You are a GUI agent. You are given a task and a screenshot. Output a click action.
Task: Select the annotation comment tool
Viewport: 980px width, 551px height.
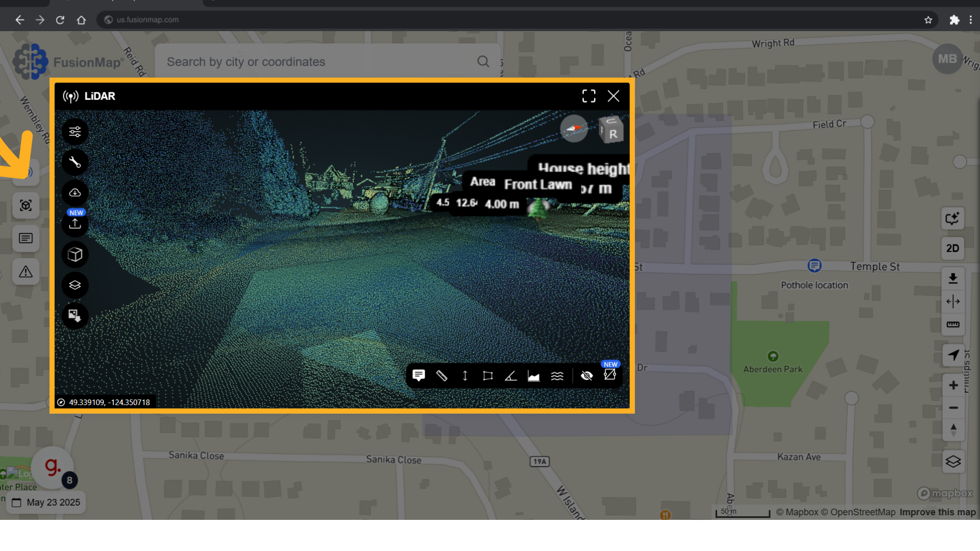(x=419, y=376)
